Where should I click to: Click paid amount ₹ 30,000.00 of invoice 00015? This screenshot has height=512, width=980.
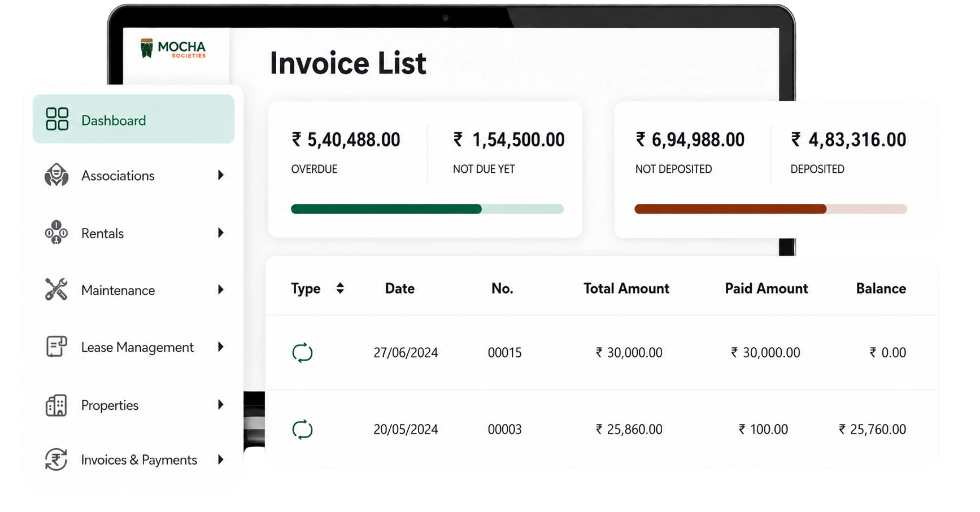[765, 353]
